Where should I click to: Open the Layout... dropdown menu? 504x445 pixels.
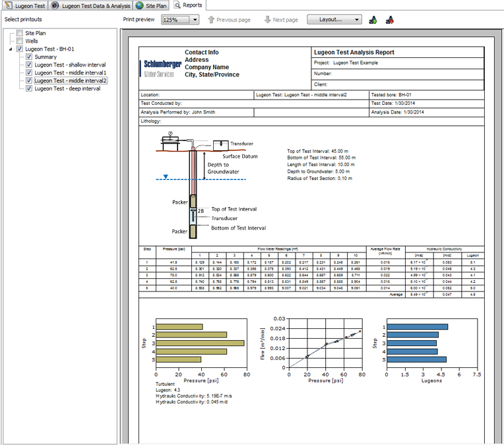[x=334, y=20]
